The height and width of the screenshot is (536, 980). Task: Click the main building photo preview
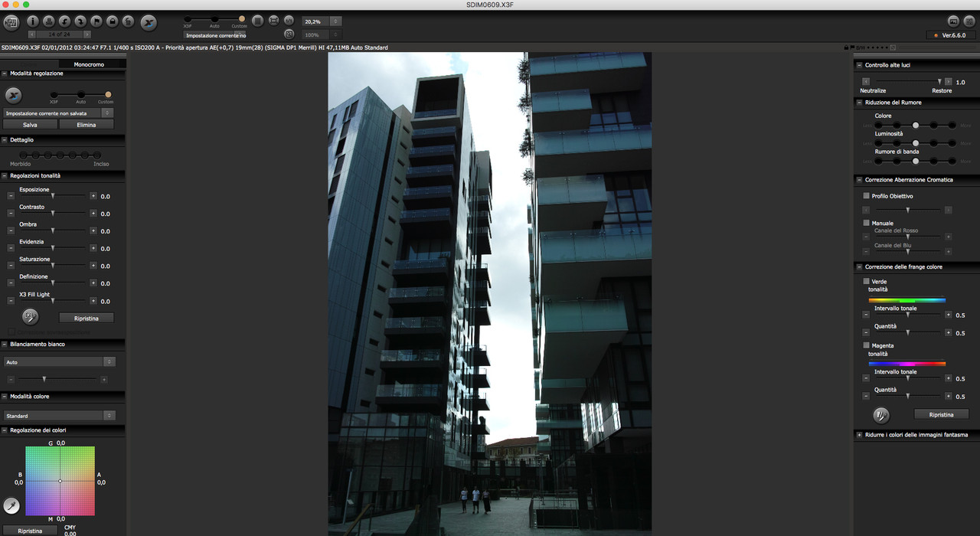pyautogui.click(x=490, y=294)
